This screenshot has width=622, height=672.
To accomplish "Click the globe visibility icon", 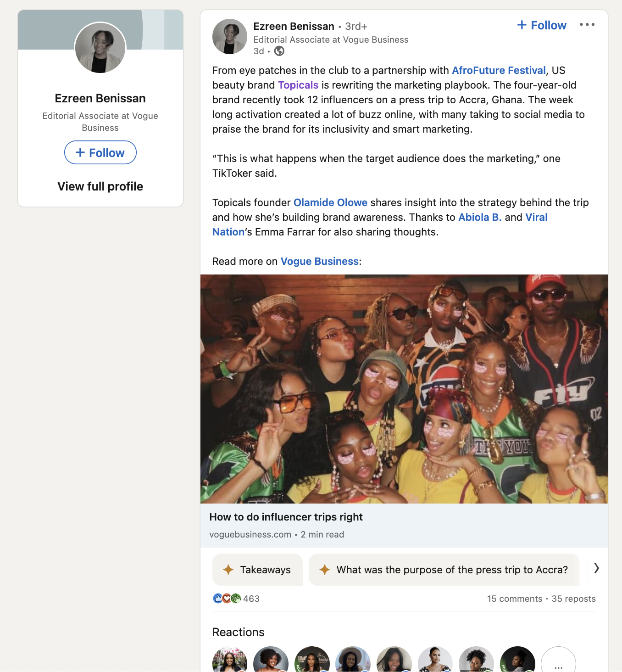I will [279, 51].
